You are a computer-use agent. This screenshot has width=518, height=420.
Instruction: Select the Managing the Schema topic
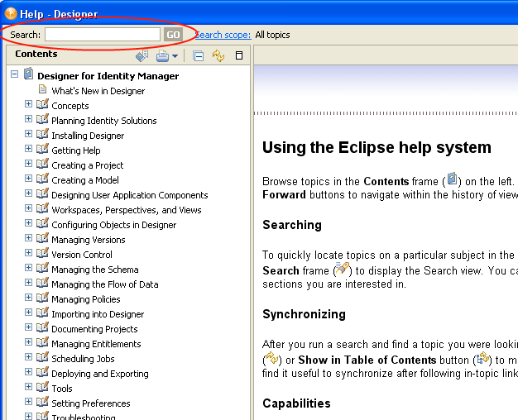(x=95, y=270)
